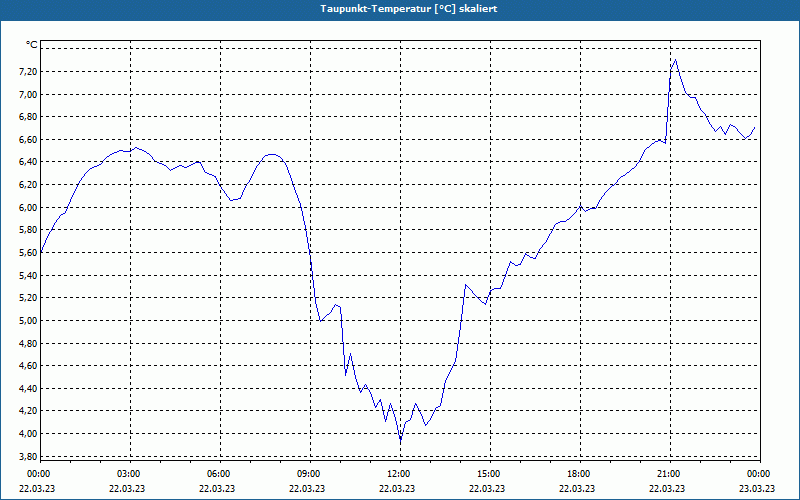800x500 pixels.
Task: Select the 7,00 y-axis value
Action: [28, 94]
